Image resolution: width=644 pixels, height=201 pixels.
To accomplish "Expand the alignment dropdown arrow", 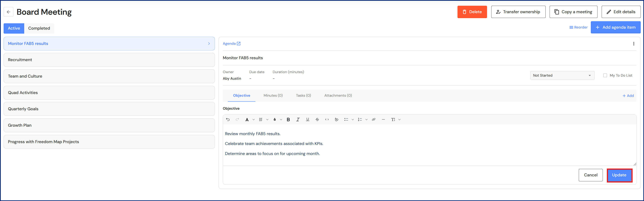I will point(267,120).
